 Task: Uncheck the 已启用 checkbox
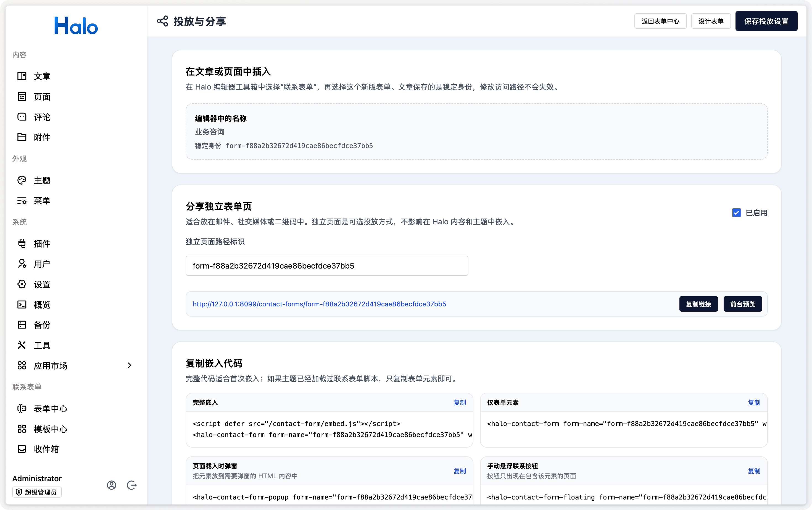[x=737, y=213]
